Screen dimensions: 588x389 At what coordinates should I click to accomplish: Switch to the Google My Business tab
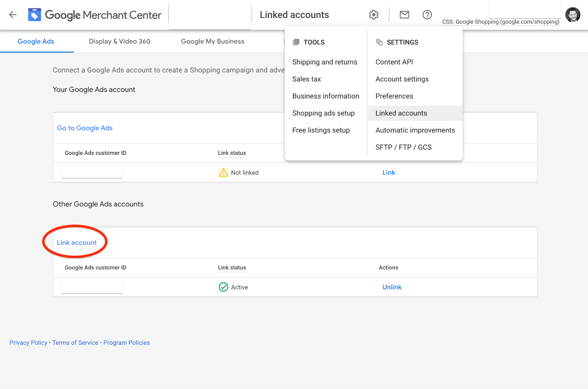tap(212, 41)
